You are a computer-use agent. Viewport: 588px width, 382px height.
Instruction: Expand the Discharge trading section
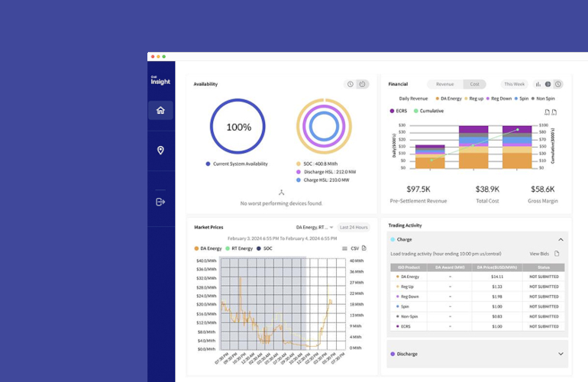[561, 354]
